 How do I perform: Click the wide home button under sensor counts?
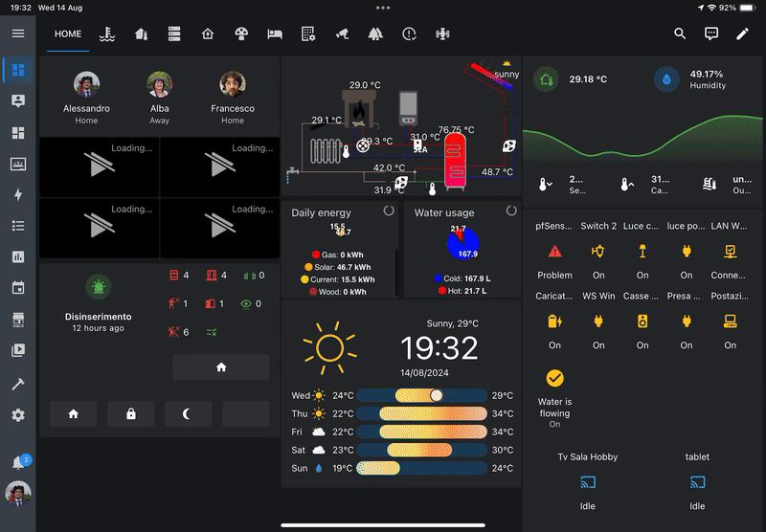tap(221, 367)
